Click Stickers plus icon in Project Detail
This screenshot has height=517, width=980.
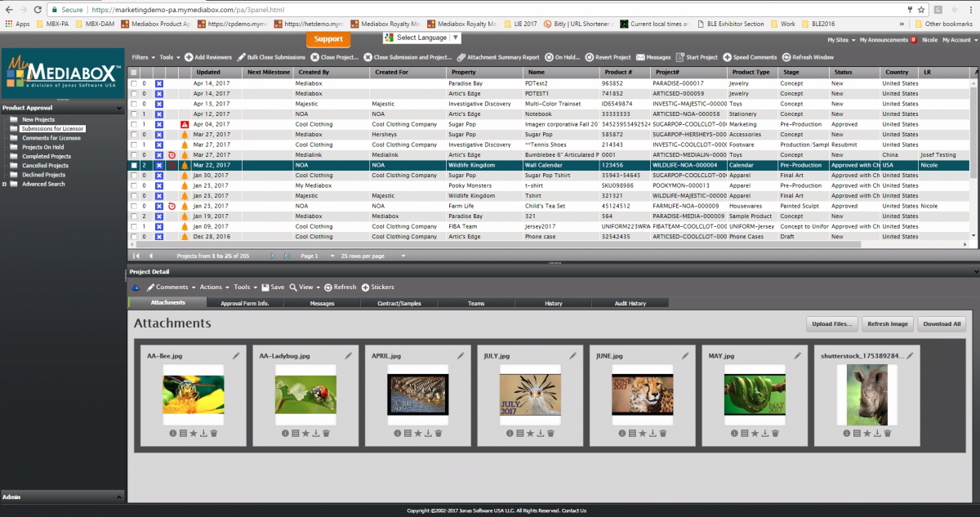pos(365,287)
